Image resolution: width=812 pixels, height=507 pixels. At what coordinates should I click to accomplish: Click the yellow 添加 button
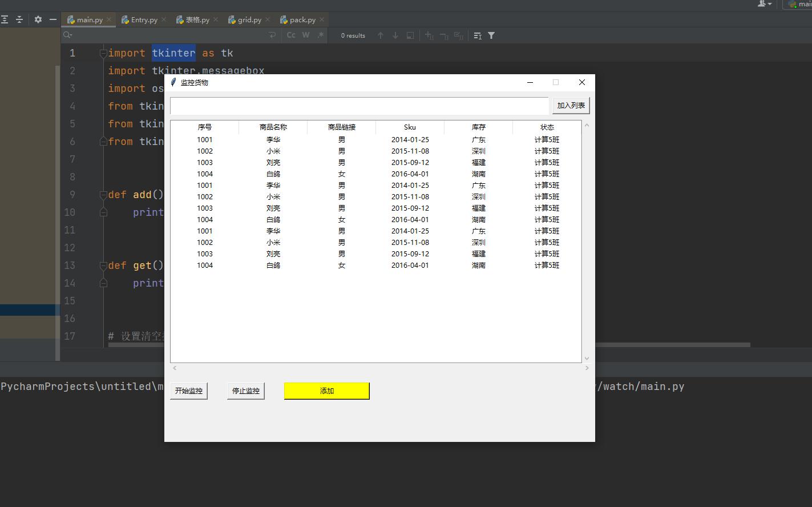(x=327, y=391)
